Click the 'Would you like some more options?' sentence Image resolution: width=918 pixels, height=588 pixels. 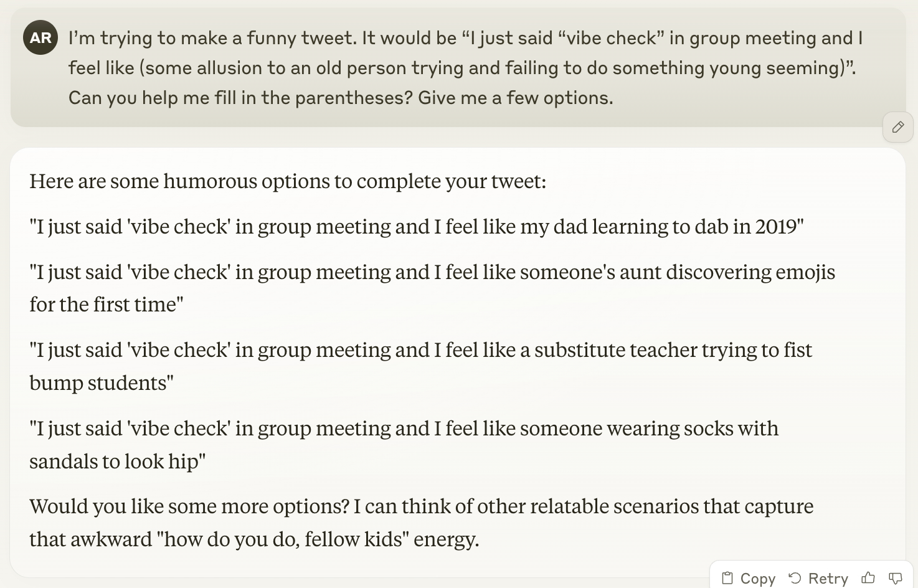[189, 506]
